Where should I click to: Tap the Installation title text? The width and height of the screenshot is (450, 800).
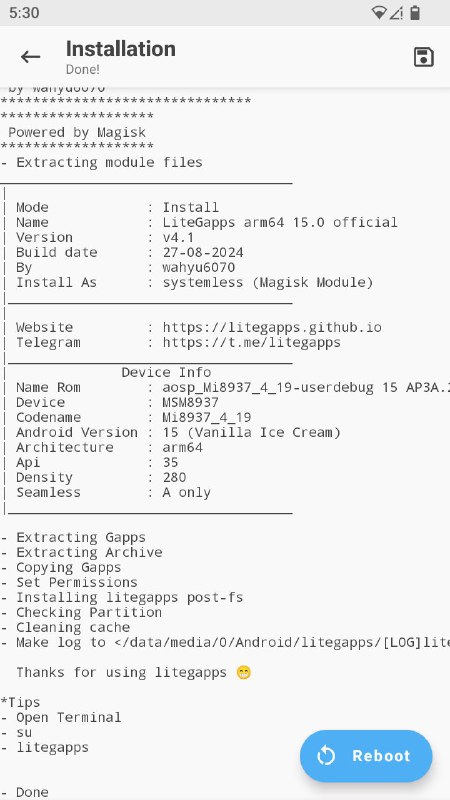click(121, 49)
